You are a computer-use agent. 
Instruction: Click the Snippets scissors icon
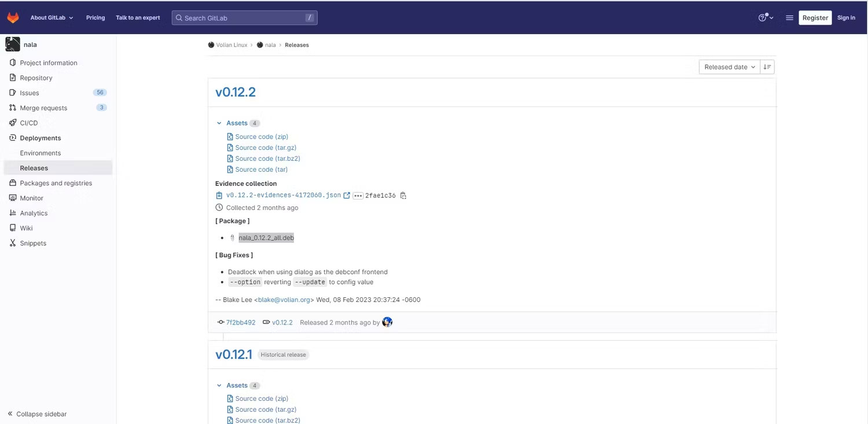[13, 243]
